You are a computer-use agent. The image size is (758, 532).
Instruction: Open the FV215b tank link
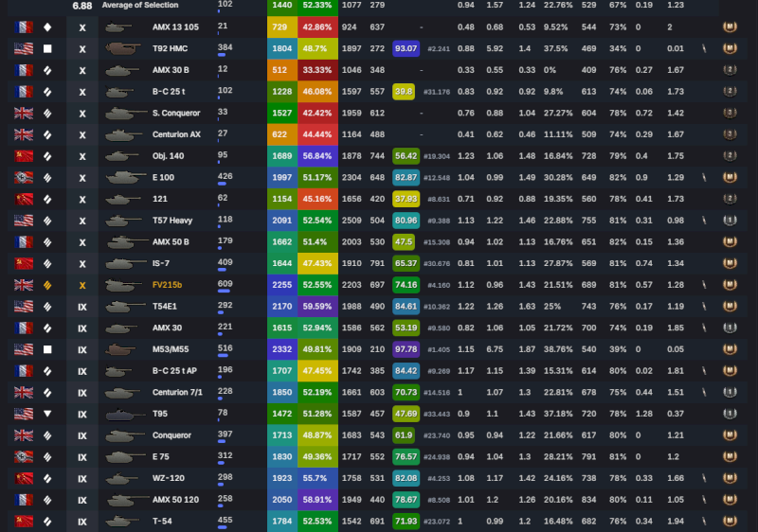click(168, 285)
